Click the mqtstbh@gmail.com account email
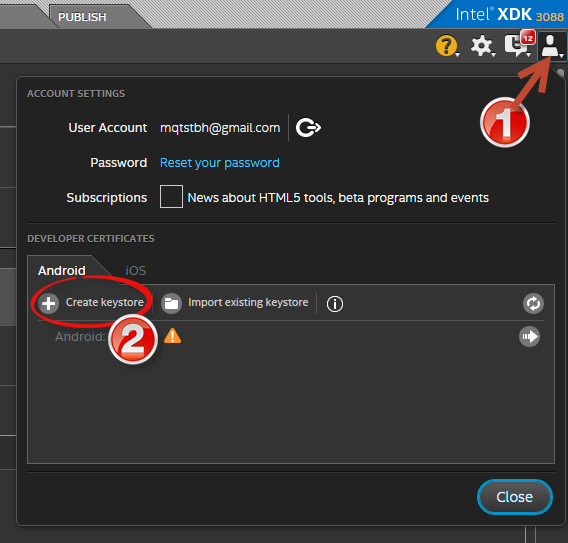Viewport: 568px width, 543px height. click(x=220, y=128)
